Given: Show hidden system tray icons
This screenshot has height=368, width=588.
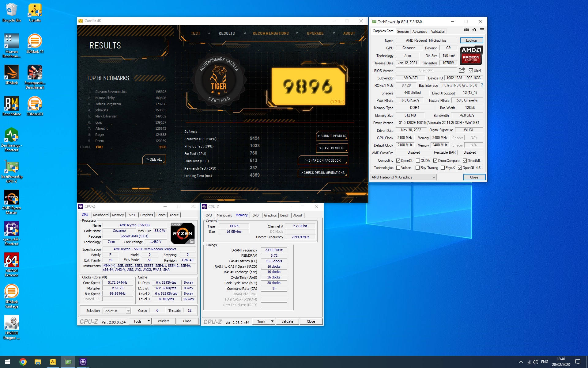Looking at the screenshot, I should [x=521, y=362].
